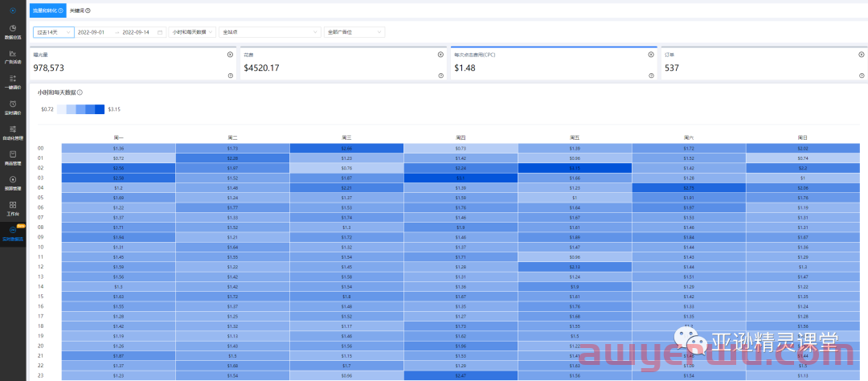Screen dimensions: 868x381
Task: Click $2.28 cell in 周二 column
Action: 232,158
